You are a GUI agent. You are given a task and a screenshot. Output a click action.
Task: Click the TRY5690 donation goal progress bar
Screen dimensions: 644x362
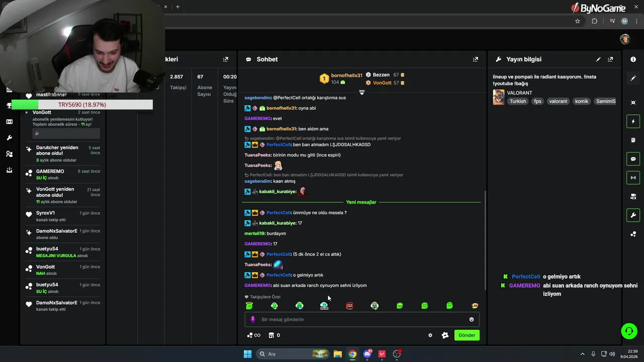click(82, 105)
